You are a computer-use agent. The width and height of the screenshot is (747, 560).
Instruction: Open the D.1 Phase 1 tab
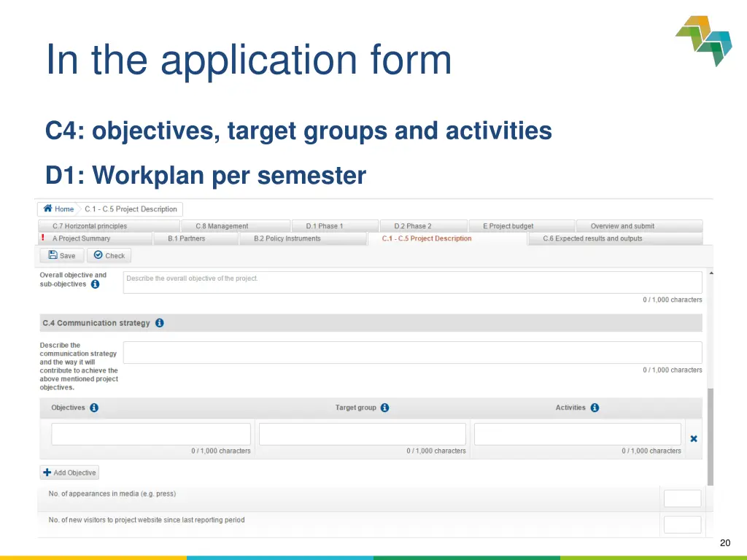click(x=336, y=226)
